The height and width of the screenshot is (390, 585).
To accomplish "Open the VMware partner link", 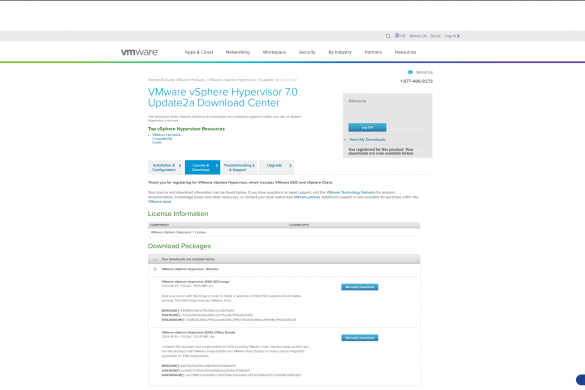I will pyautogui.click(x=307, y=197).
